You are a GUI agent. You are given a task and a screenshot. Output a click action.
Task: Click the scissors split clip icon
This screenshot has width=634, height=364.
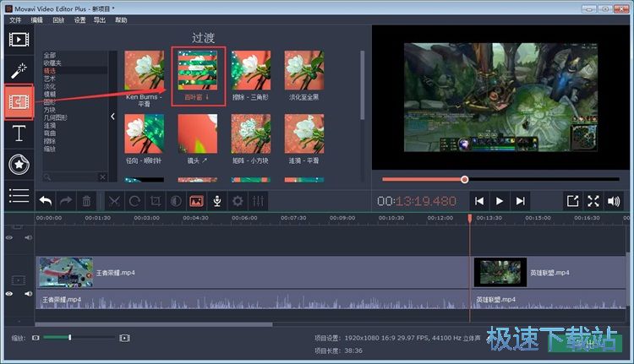point(114,201)
